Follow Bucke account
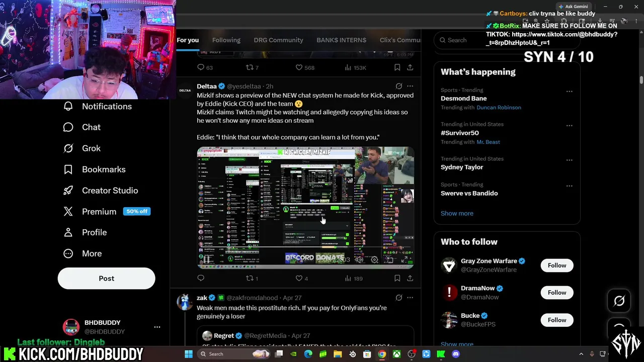 [557, 320]
